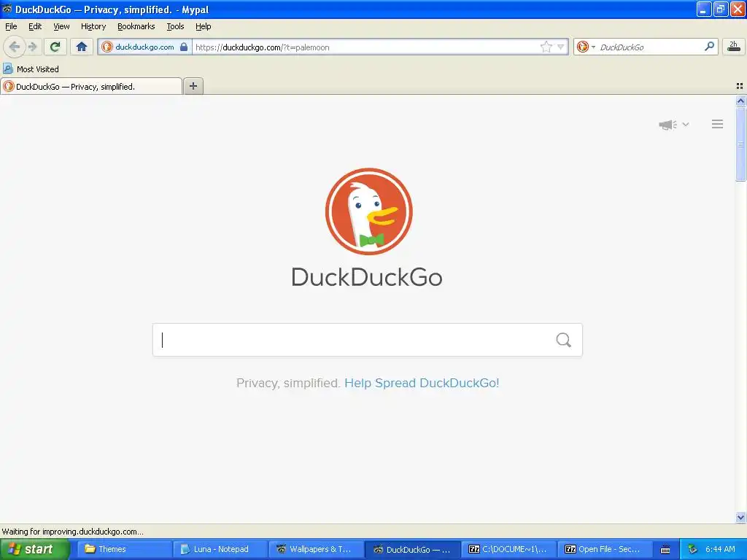Click the DuckDuckGo favicon in search box

point(582,47)
